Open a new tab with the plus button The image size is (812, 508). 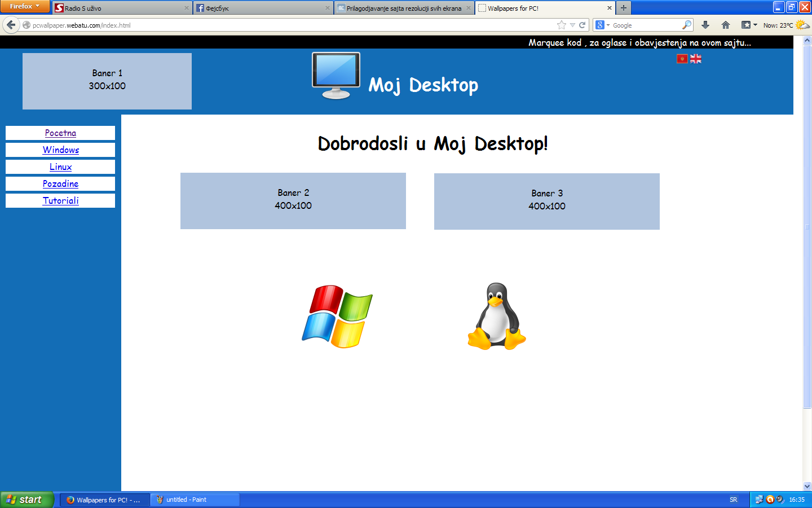click(623, 8)
